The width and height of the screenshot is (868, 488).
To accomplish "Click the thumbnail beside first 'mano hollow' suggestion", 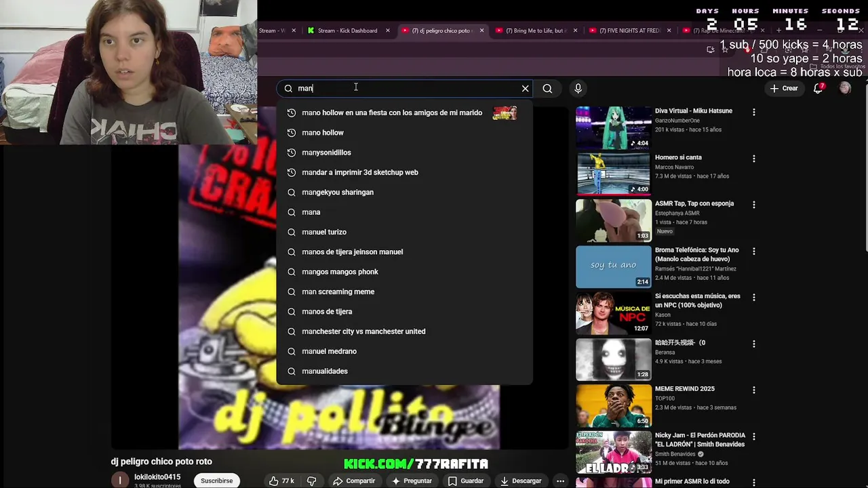I will pos(505,113).
